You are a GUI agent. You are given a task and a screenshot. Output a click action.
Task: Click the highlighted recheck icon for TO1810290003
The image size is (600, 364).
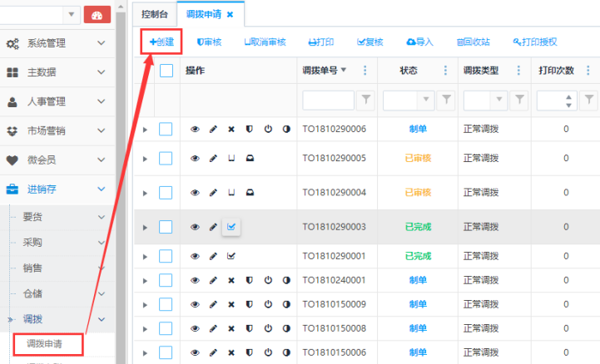coord(231,226)
